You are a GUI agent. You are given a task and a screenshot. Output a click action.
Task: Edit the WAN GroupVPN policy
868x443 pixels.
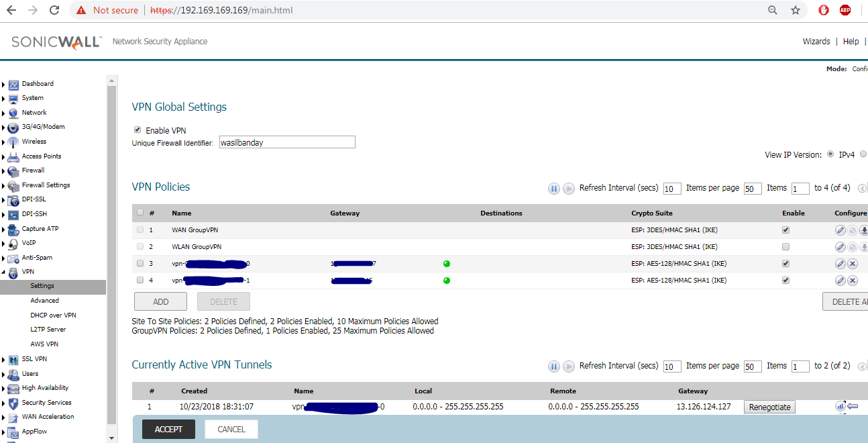[840, 230]
